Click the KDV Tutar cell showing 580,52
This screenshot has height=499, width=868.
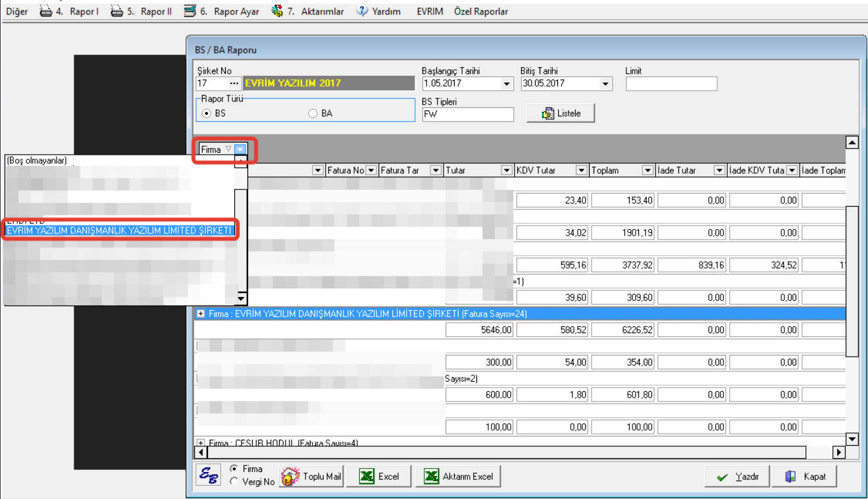552,330
